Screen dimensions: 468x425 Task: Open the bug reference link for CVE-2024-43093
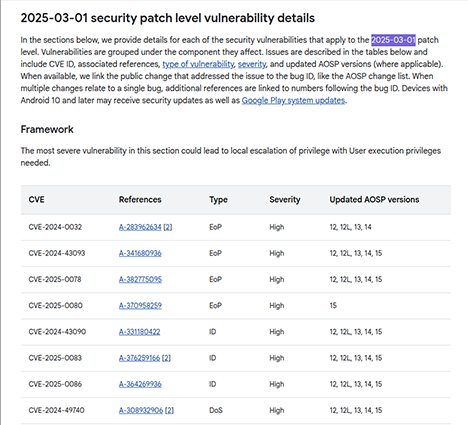click(x=140, y=253)
